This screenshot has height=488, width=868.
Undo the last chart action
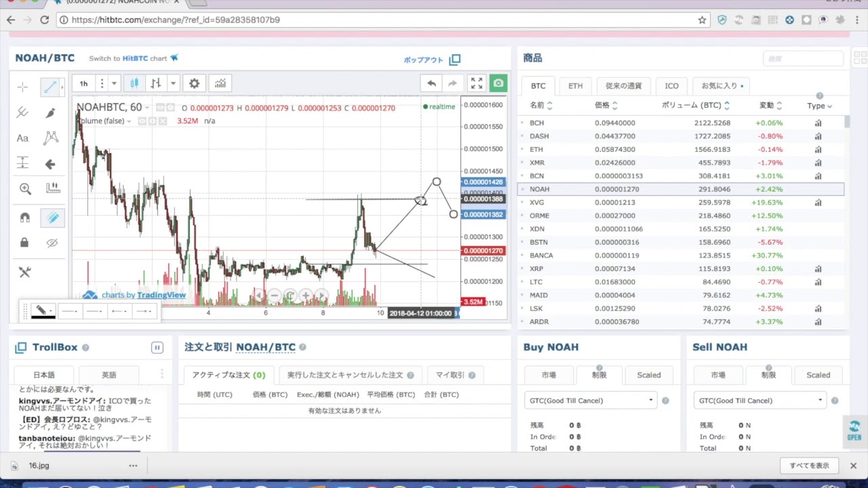(431, 83)
